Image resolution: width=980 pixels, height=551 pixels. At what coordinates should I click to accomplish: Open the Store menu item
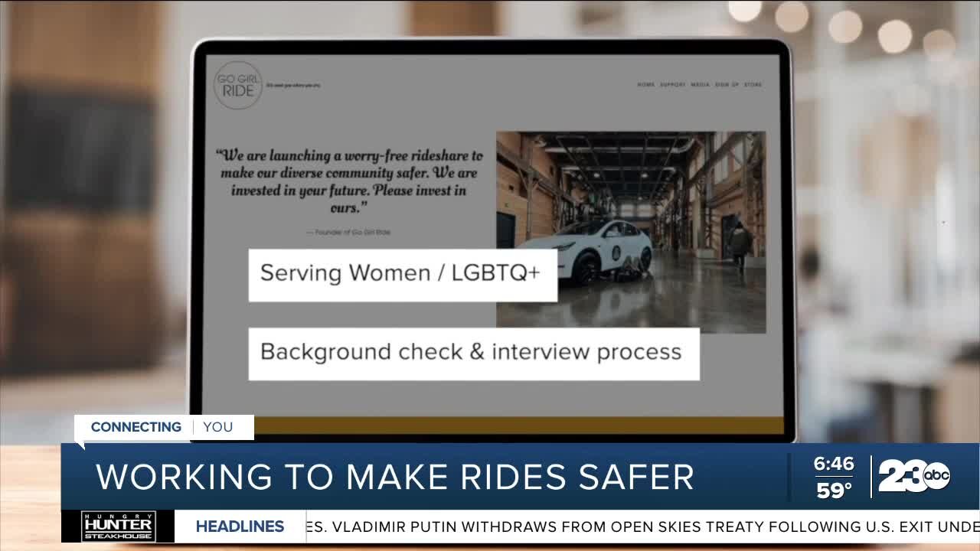point(753,85)
